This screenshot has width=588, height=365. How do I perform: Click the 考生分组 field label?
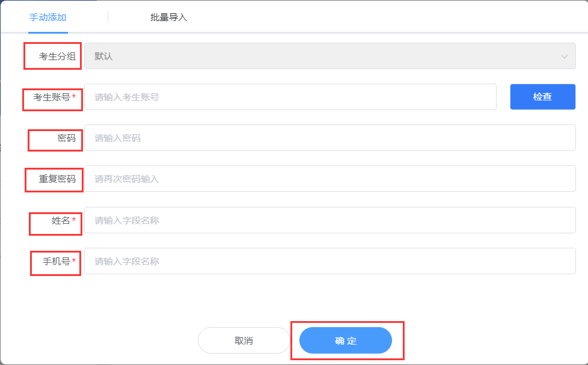click(x=57, y=57)
